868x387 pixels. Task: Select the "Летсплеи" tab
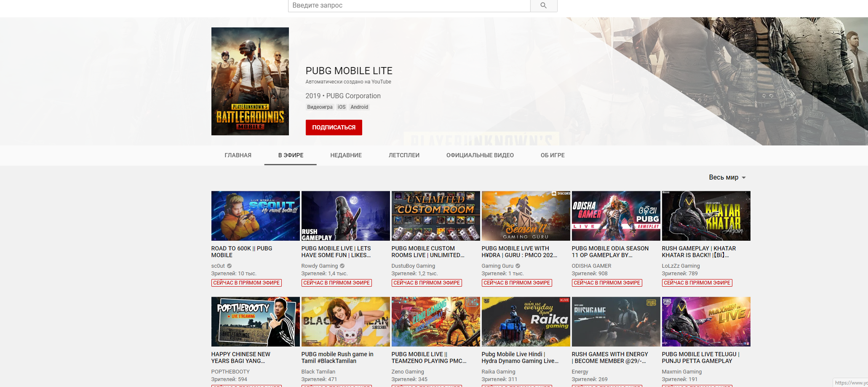click(x=404, y=155)
